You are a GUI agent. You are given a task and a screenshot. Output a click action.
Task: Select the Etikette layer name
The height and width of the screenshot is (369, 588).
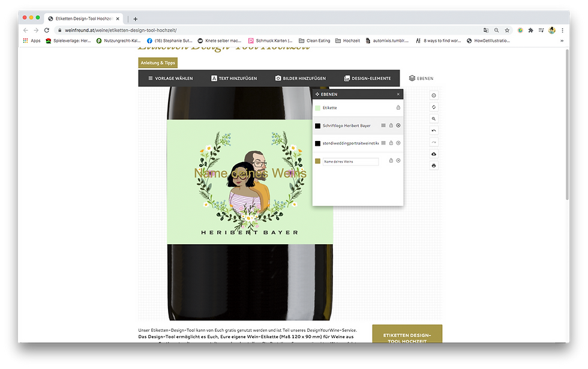pyautogui.click(x=329, y=108)
